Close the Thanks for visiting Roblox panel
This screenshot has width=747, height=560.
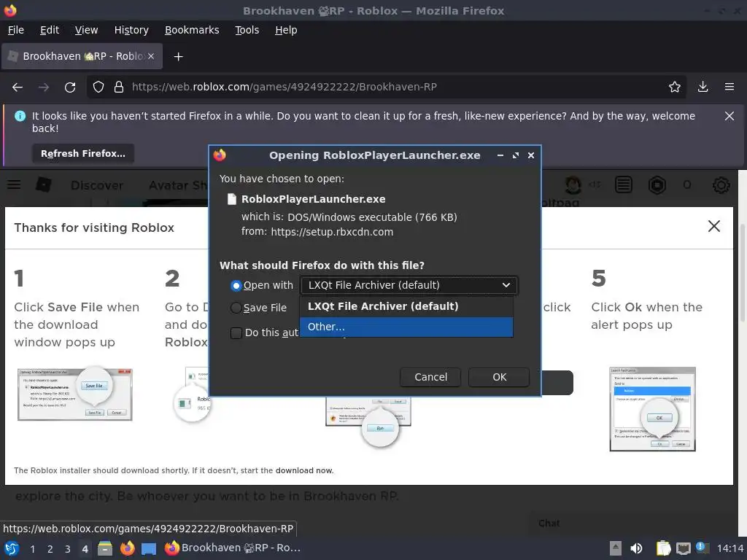713,226
